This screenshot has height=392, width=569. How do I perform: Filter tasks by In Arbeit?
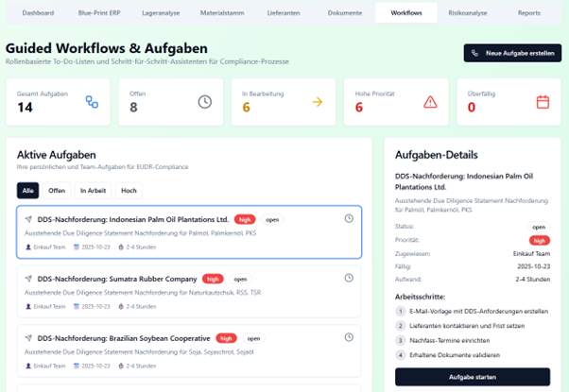click(x=93, y=190)
